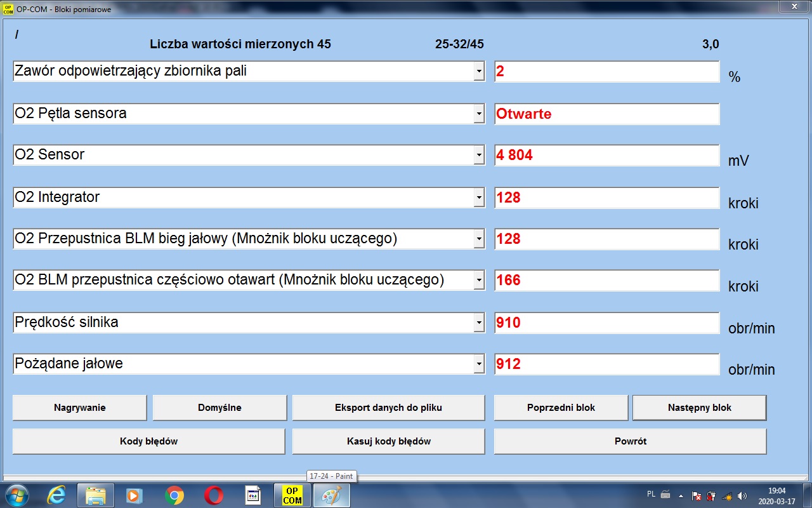Start recording with the 'Nagrywanie' button
The height and width of the screenshot is (508, 812).
point(79,408)
